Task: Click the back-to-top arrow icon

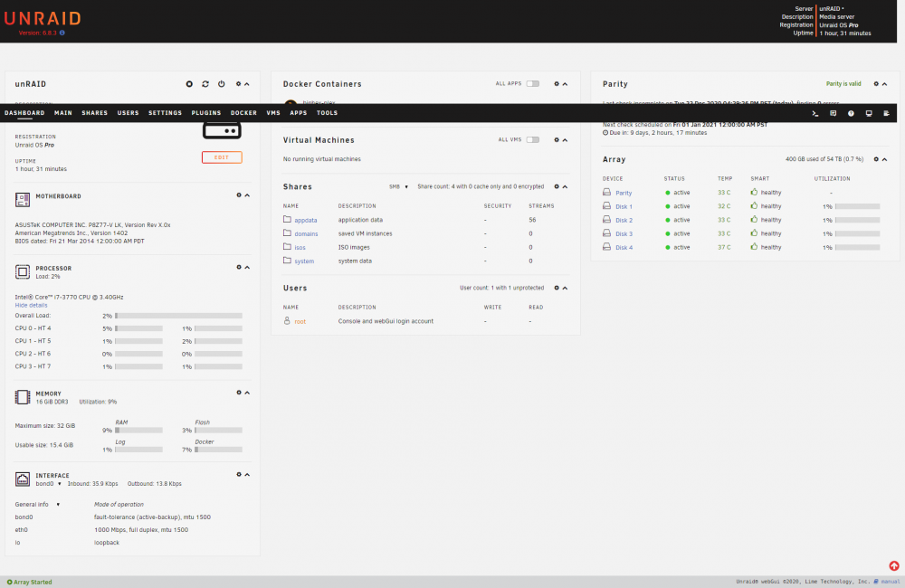Action: point(894,566)
